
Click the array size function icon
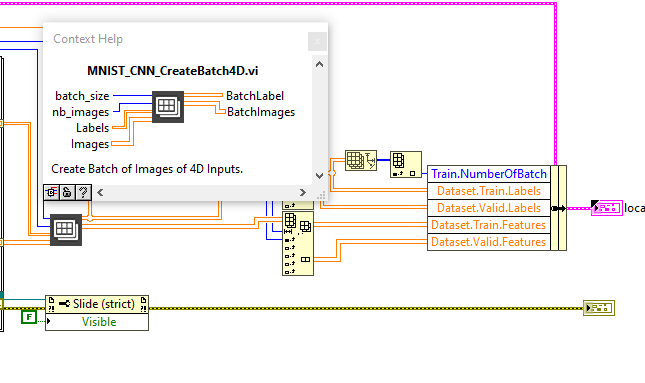point(361,160)
